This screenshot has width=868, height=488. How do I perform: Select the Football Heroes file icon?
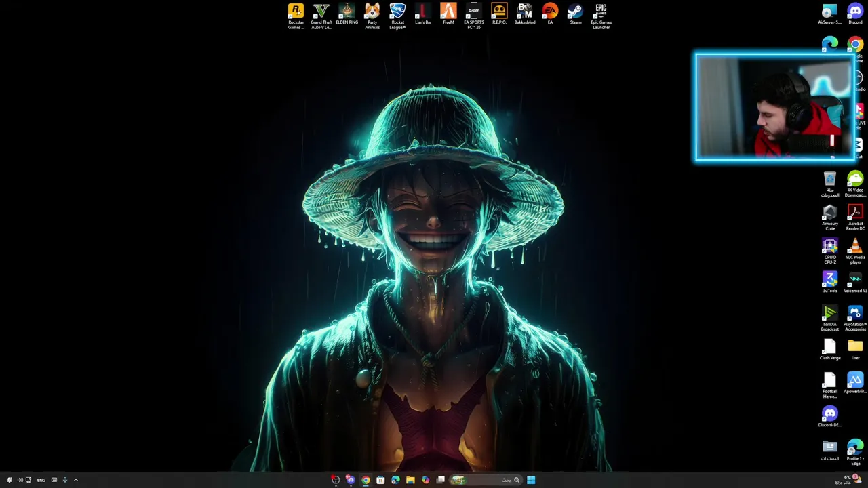tap(830, 386)
